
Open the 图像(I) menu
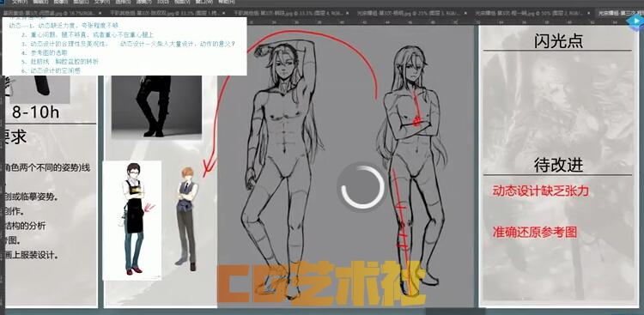point(61,2)
